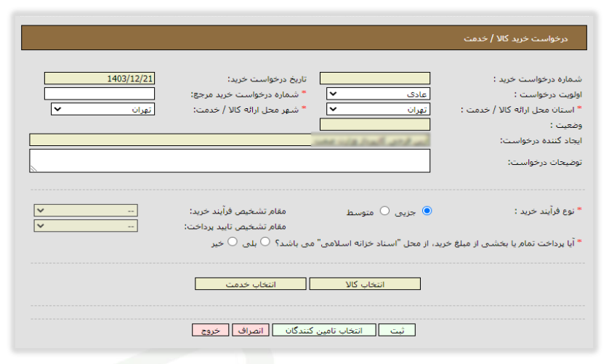This screenshot has height=364, width=609.
Task: Click the شماره درخواست خرید field
Action: pyautogui.click(x=375, y=78)
